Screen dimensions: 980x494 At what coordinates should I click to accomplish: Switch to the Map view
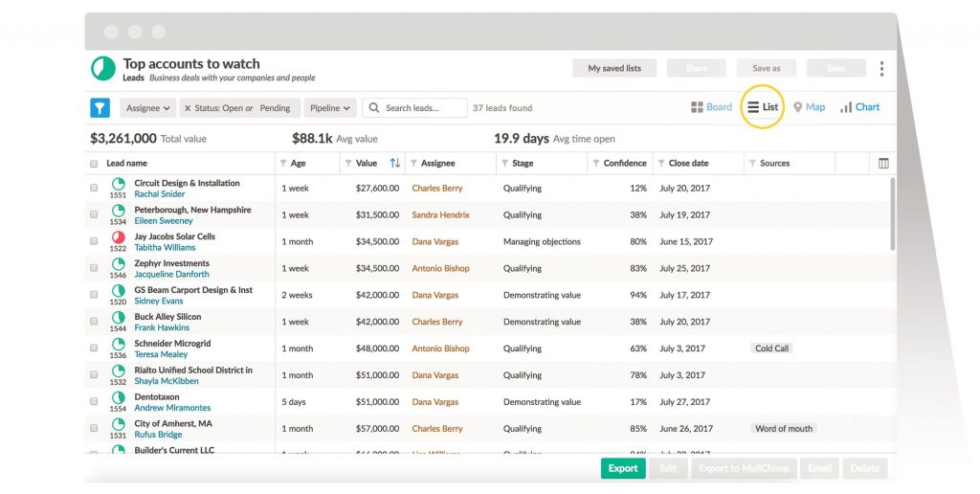coord(809,107)
